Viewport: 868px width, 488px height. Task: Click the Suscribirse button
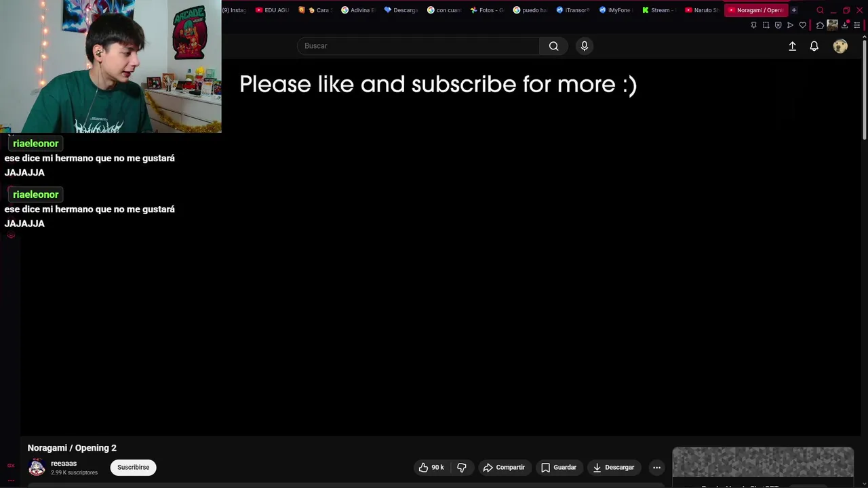(133, 468)
